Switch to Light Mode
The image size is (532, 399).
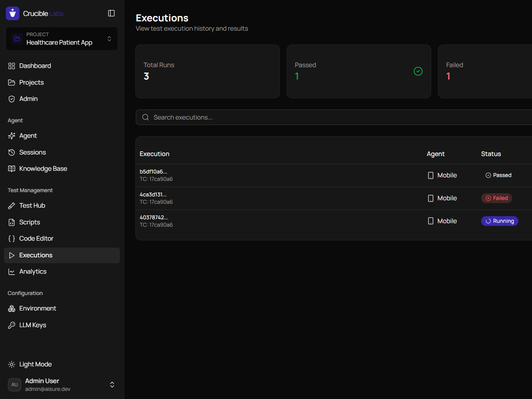click(x=62, y=364)
